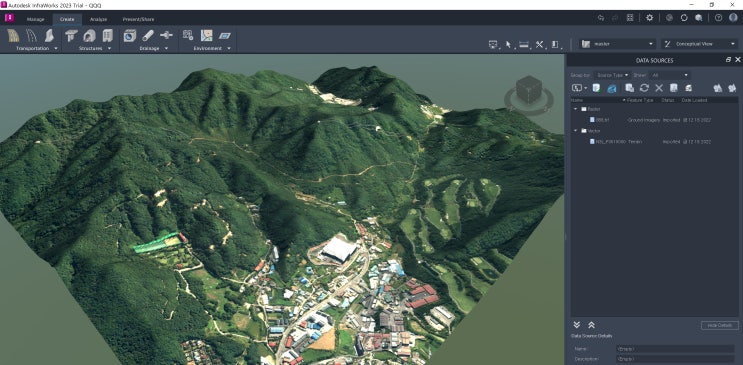Select the coverage area map tool
743x365 pixels.
tap(207, 36)
